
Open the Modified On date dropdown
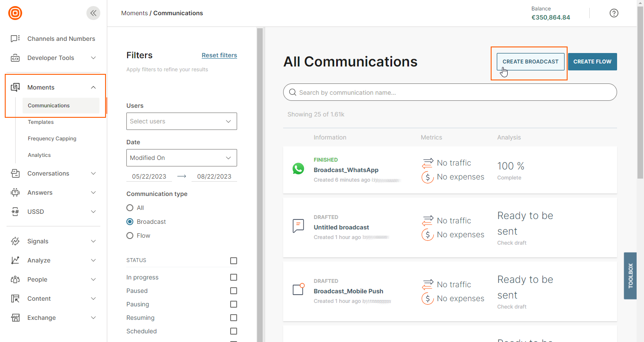pyautogui.click(x=182, y=158)
